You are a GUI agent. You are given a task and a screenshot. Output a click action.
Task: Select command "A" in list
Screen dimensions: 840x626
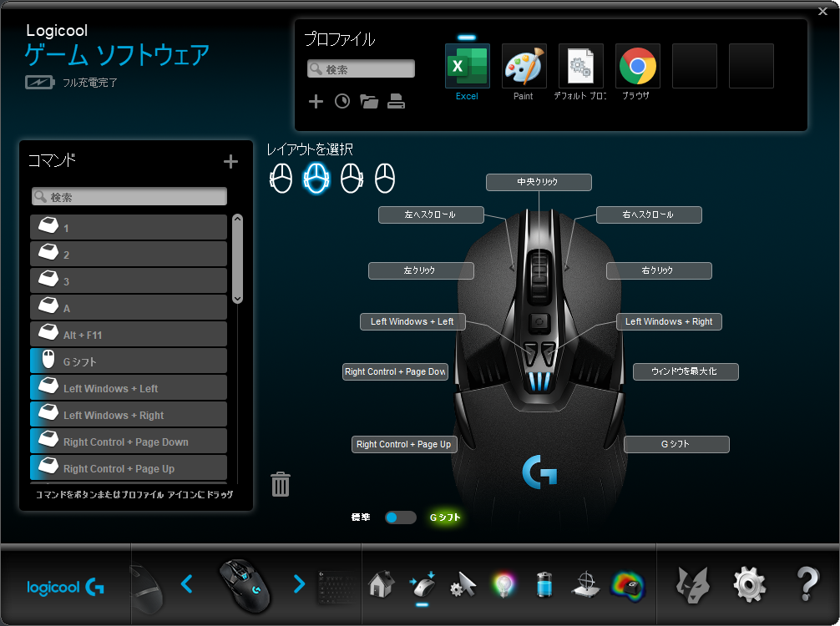point(129,307)
